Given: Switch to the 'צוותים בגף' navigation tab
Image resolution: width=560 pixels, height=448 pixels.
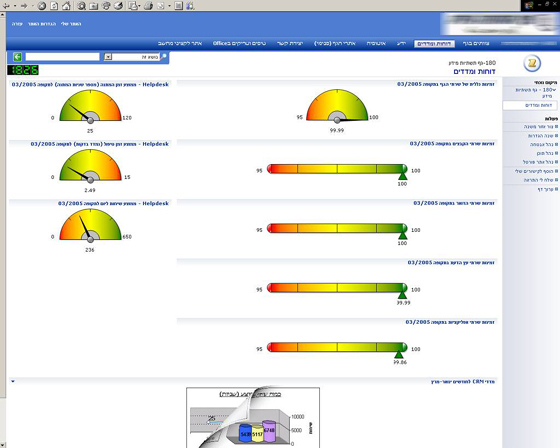Looking at the screenshot, I should (476, 44).
